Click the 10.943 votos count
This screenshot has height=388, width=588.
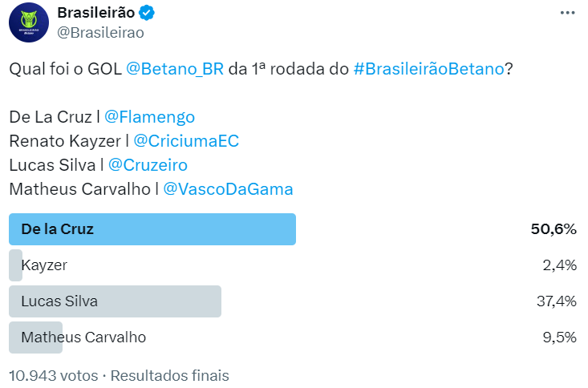pos(53,375)
